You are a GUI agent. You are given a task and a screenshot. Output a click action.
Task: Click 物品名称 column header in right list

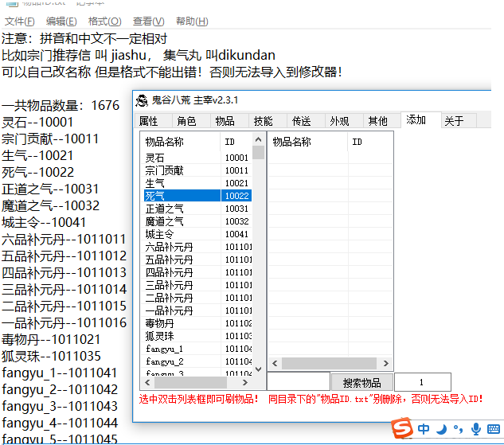(x=308, y=142)
